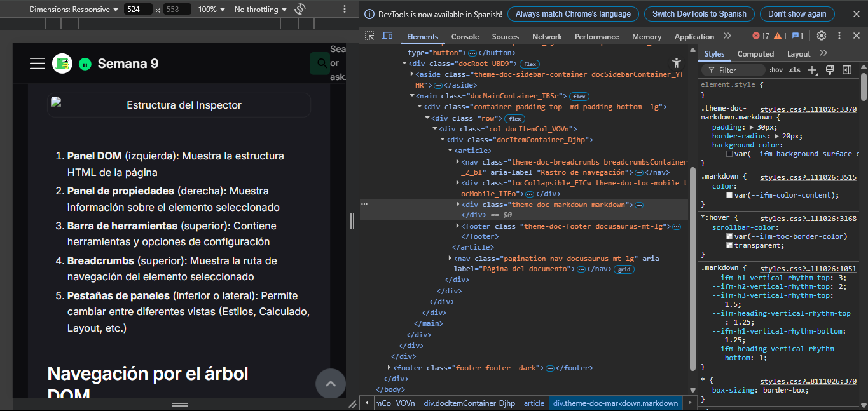This screenshot has height=411, width=868.
Task: Select the inspect element tool
Action: click(369, 36)
